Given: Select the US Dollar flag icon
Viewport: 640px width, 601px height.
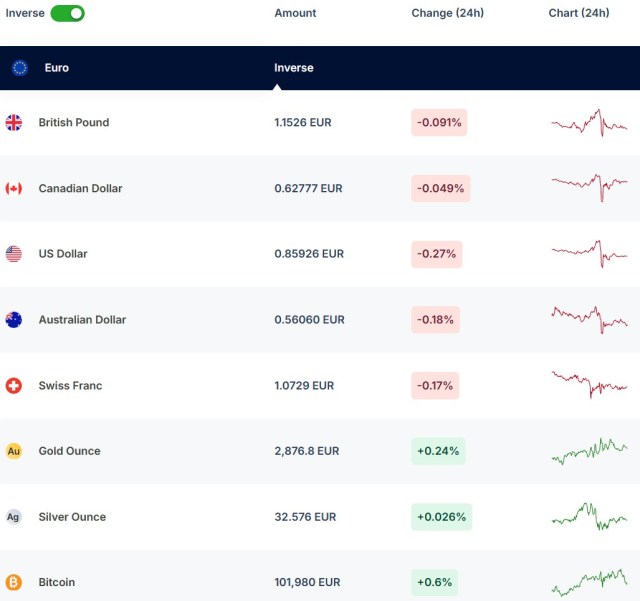Looking at the screenshot, I should point(14,254).
